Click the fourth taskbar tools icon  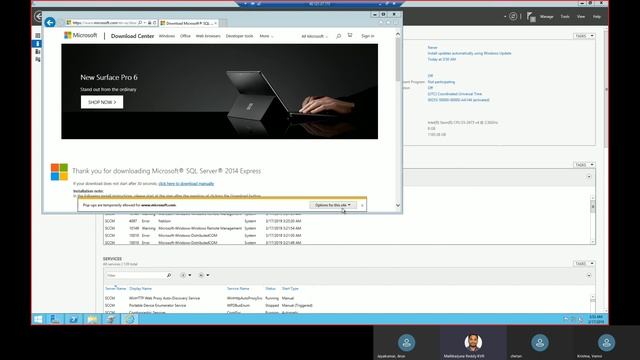tap(111, 319)
